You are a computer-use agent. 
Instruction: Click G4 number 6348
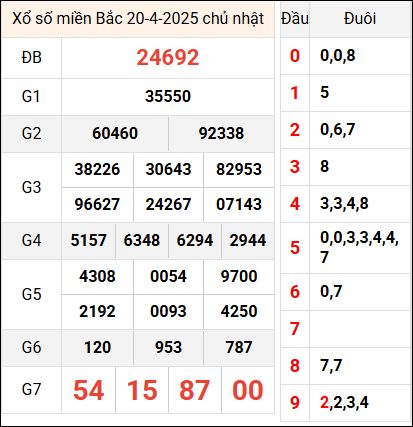pyautogui.click(x=142, y=240)
